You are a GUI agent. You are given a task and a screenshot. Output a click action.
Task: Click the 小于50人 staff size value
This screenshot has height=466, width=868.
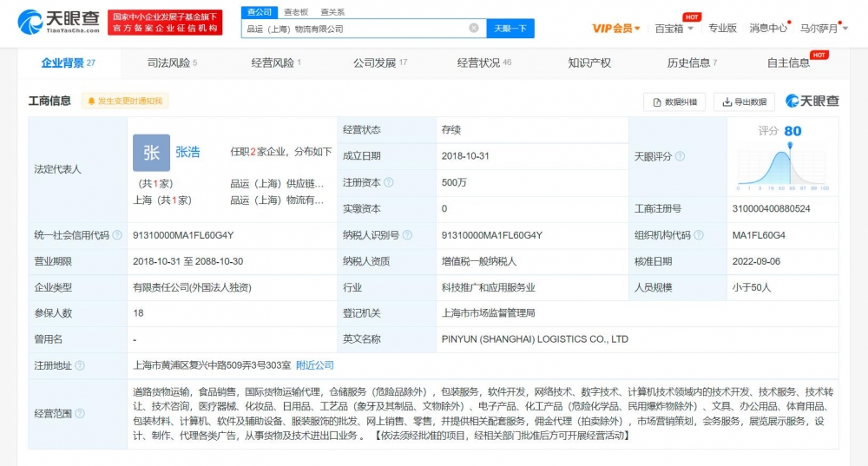[x=751, y=288]
